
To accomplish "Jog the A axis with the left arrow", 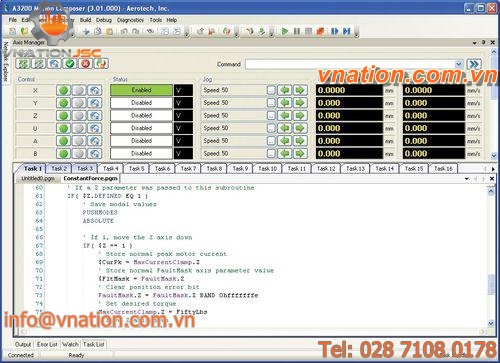I will 285,141.
